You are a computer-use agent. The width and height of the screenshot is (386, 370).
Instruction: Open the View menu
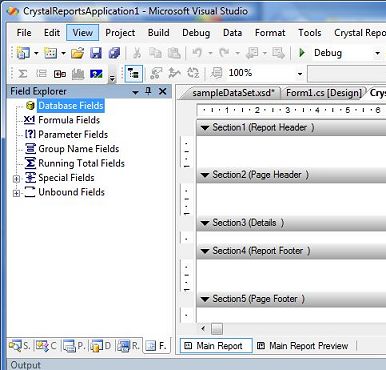coord(82,33)
